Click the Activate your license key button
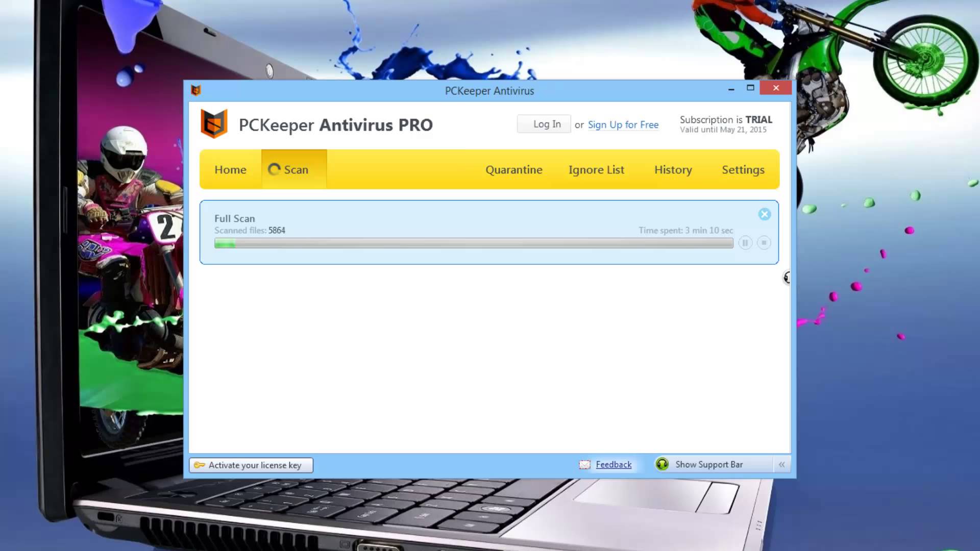Image resolution: width=980 pixels, height=551 pixels. tap(251, 464)
